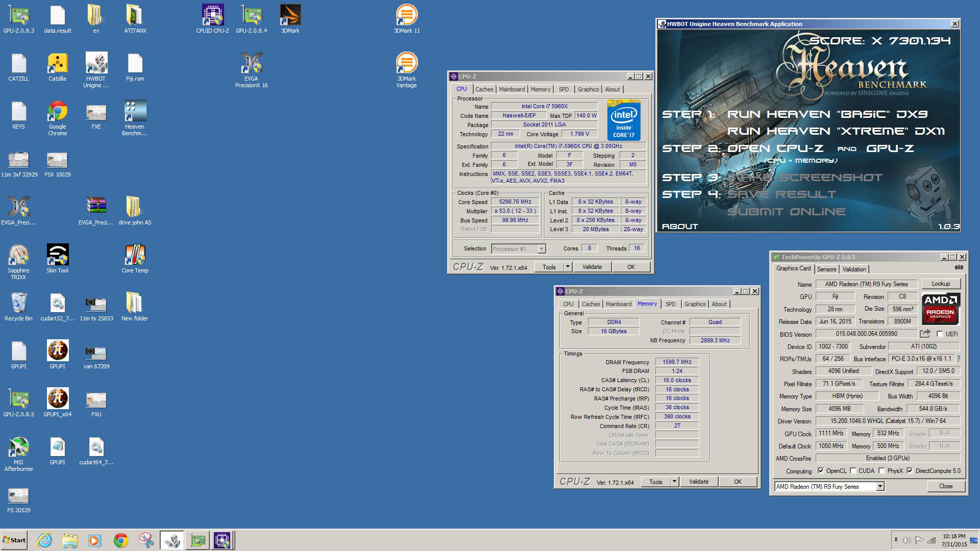Viewport: 980px width, 551px height.
Task: Launch the Core Temp desktop icon
Action: (x=135, y=259)
